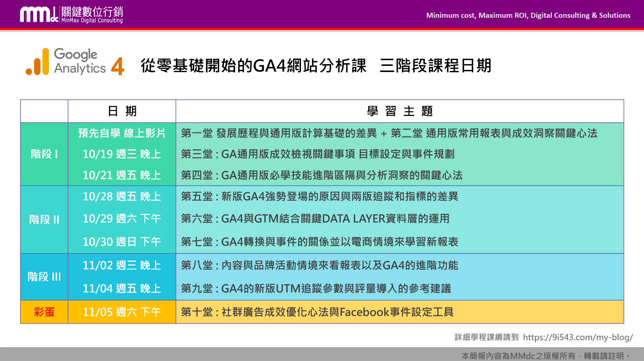Click the slide title 從零基礎開始的GA4網站分析課
The height and width of the screenshot is (361, 644).
(x=253, y=66)
